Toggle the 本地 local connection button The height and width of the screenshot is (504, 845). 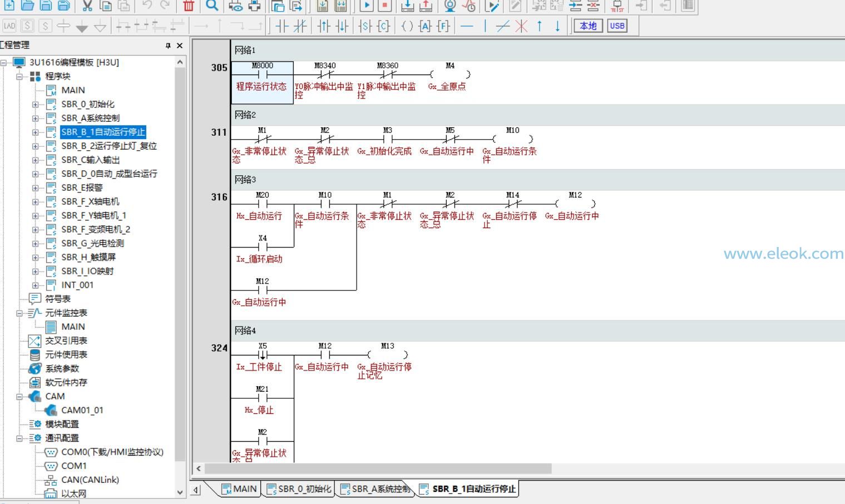(588, 26)
